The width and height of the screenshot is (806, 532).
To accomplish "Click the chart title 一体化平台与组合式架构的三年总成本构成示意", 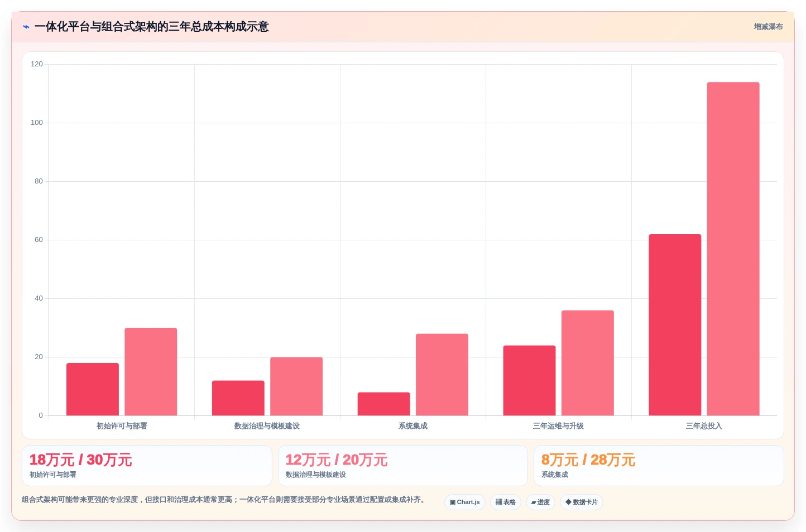I will pyautogui.click(x=152, y=27).
